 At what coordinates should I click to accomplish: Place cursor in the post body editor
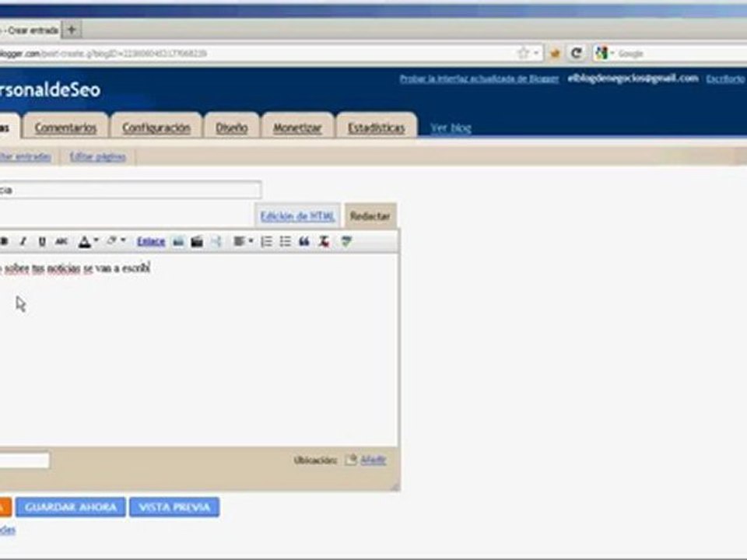(x=198, y=350)
